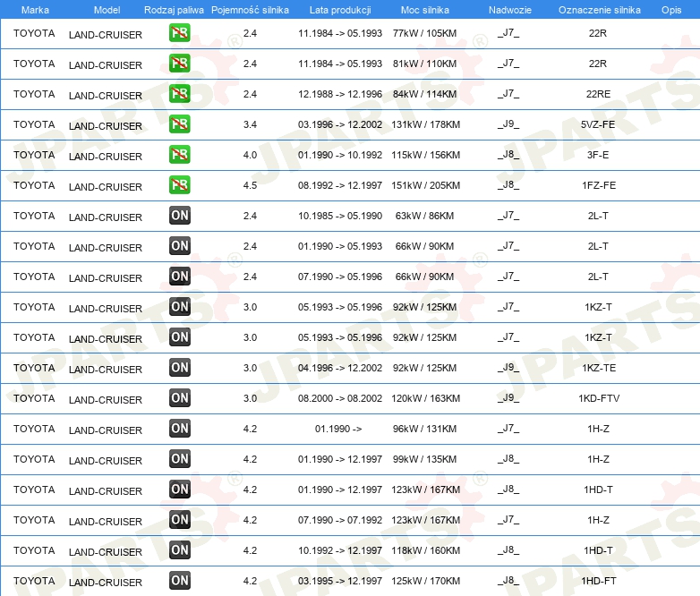Click the Pojemność silnika column header
This screenshot has width=700, height=596.
tap(250, 10)
